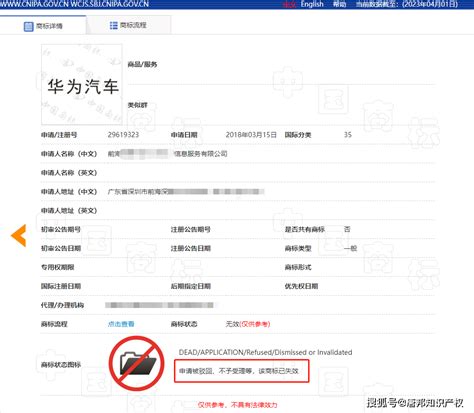
Task: Click the 是否共有商标 value 否
Action: (x=347, y=229)
